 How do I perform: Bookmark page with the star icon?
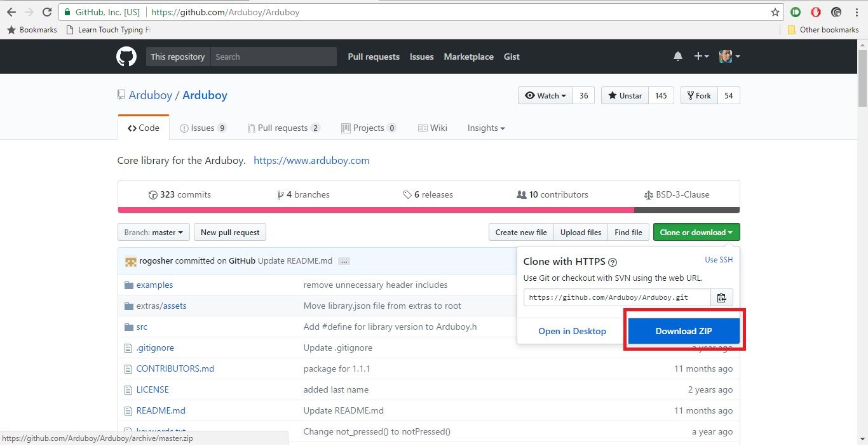pyautogui.click(x=775, y=12)
